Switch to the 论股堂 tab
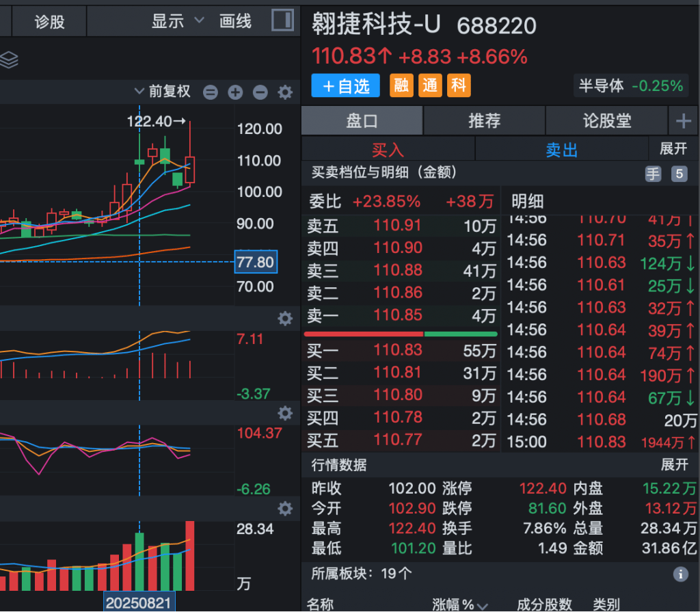The width and height of the screenshot is (700, 612). pos(607,120)
